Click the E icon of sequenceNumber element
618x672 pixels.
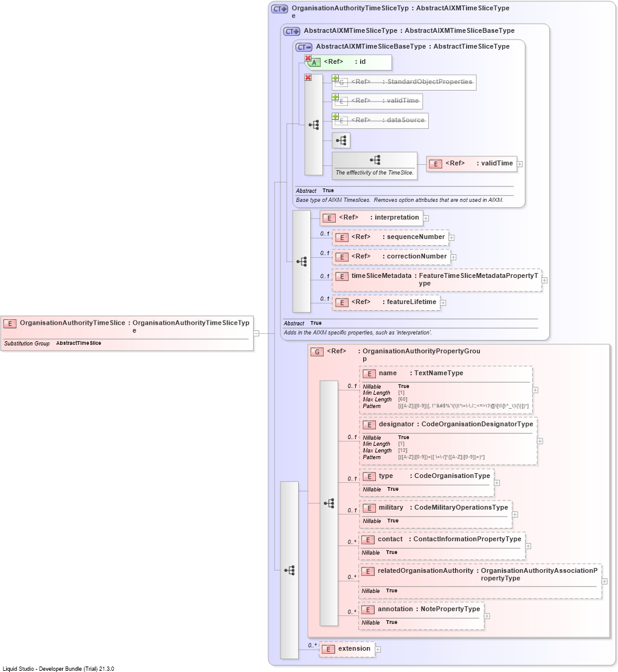point(342,237)
